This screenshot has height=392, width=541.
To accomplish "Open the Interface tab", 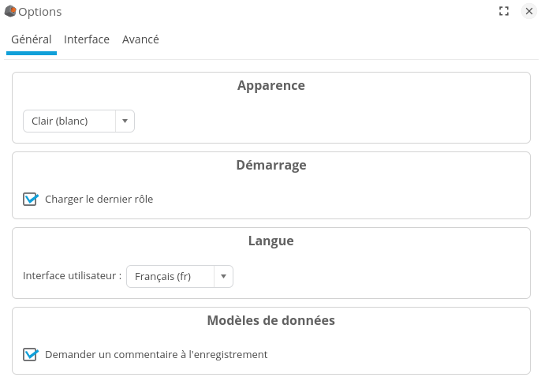I will pos(87,39).
